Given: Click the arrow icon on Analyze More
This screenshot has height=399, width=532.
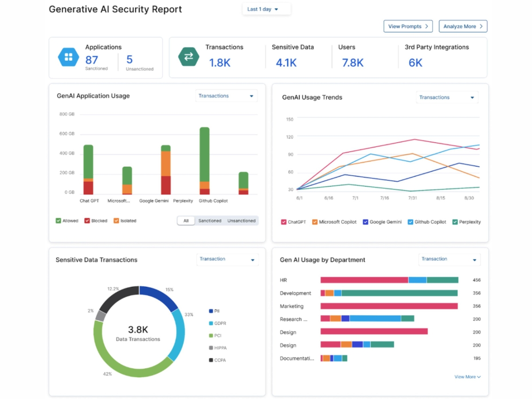Looking at the screenshot, I should click(481, 27).
